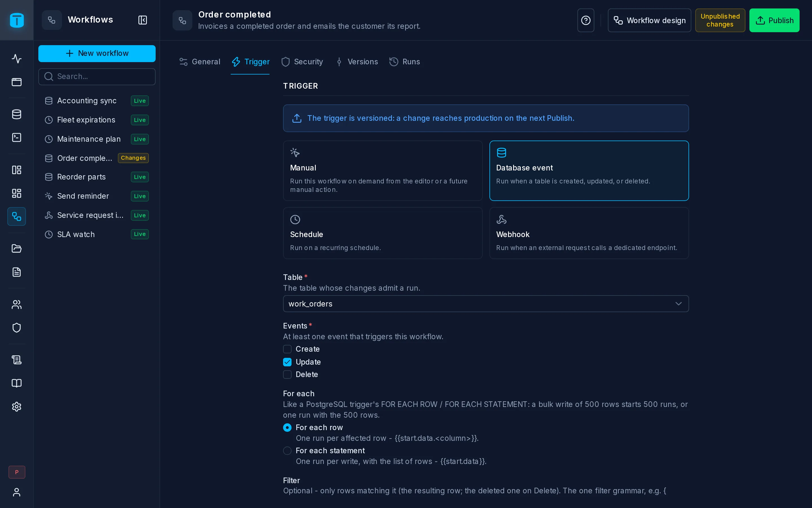Choose the Schedule trigger card
812x508 pixels.
point(383,233)
